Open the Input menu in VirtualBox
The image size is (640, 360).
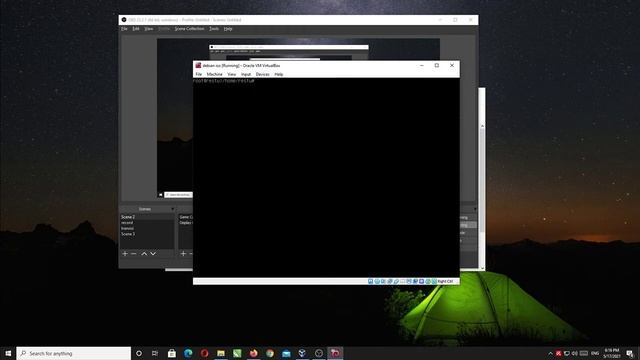point(246,74)
